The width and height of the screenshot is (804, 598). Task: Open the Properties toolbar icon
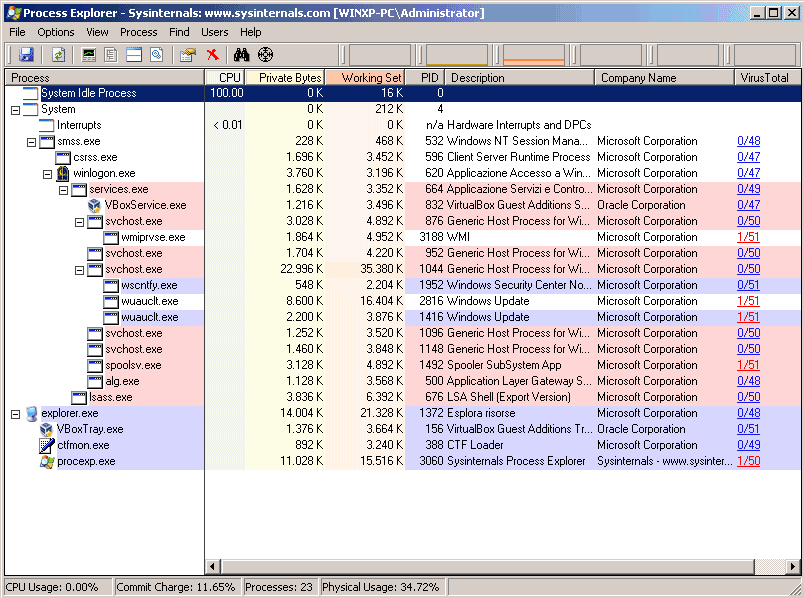pos(188,54)
